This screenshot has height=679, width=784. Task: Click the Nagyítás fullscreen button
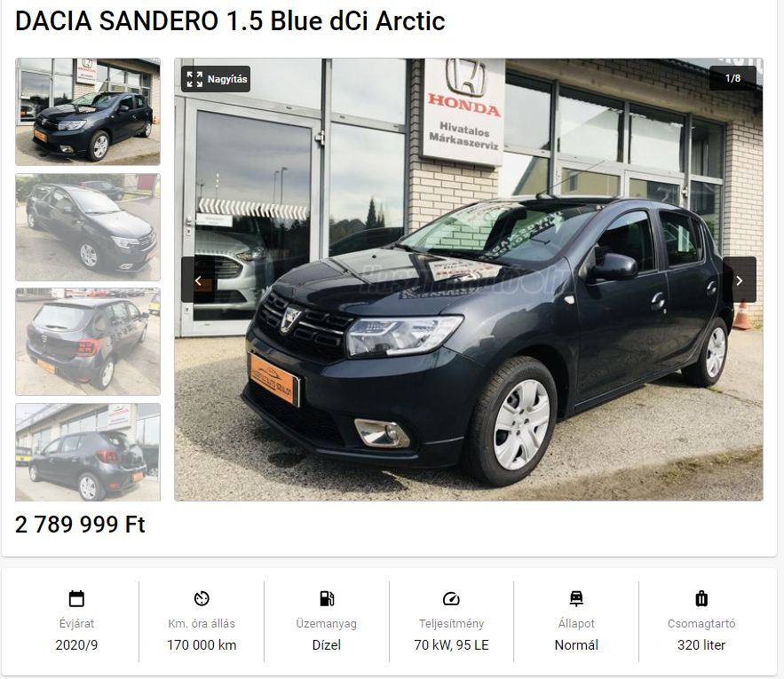tap(216, 79)
